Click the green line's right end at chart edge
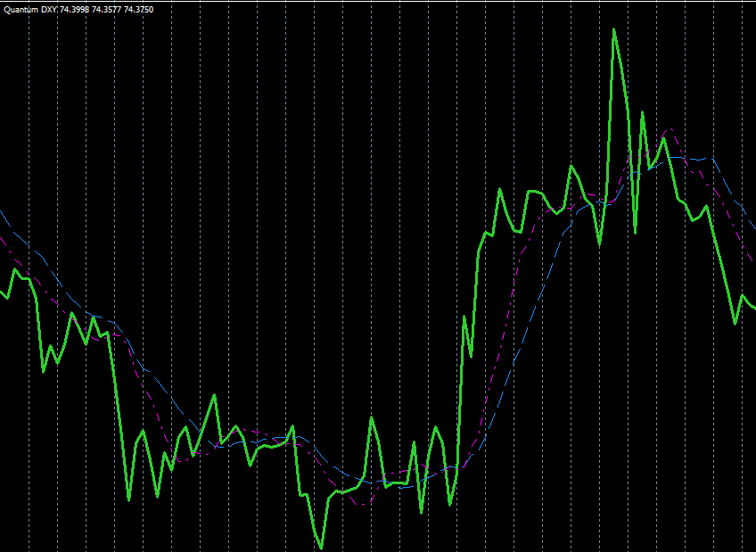This screenshot has height=552, width=756. pyautogui.click(x=753, y=309)
